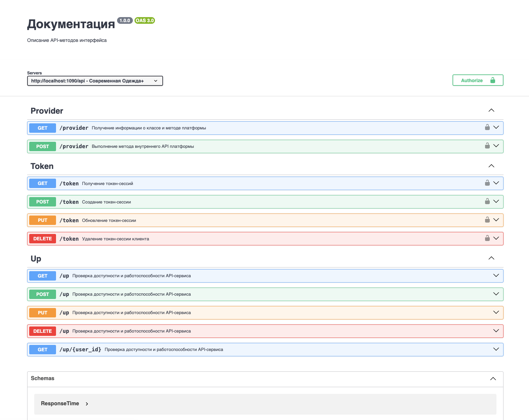Expand the POST /token operation arrow
The height and width of the screenshot is (420, 529).
coord(496,201)
